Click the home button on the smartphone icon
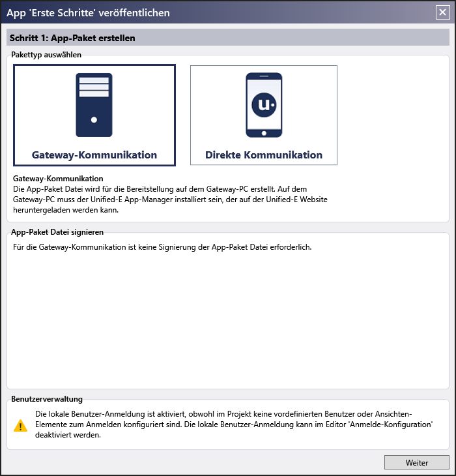 pos(264,133)
